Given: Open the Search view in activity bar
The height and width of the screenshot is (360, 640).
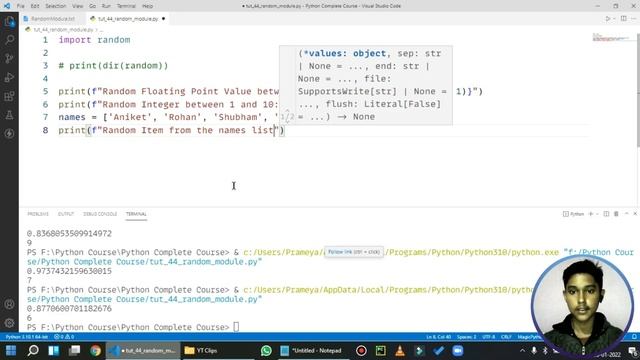Looking at the screenshot, I should [9, 40].
